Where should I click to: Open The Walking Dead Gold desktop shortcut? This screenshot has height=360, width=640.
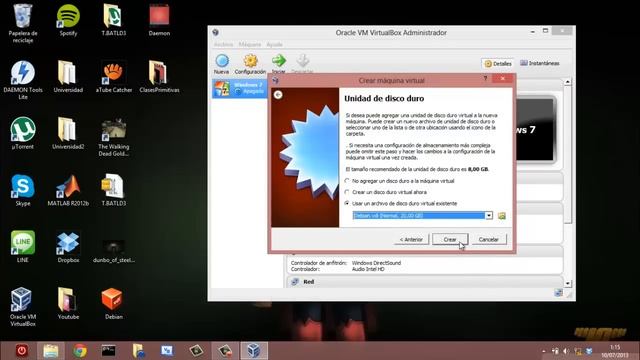(113, 137)
